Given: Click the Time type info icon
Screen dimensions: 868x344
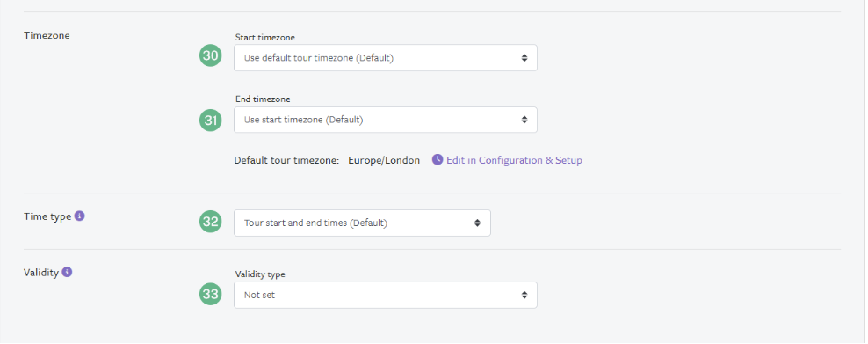Looking at the screenshot, I should pyautogui.click(x=80, y=216).
